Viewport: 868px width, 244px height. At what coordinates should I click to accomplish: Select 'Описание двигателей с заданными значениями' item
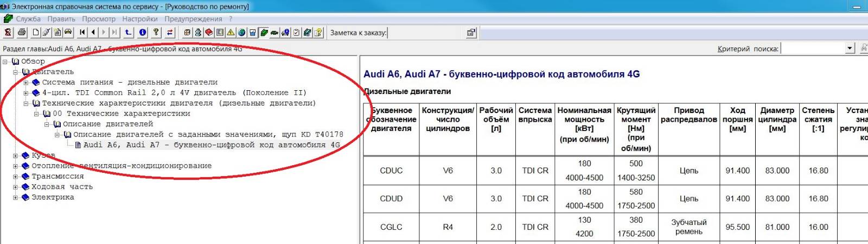click(208, 134)
